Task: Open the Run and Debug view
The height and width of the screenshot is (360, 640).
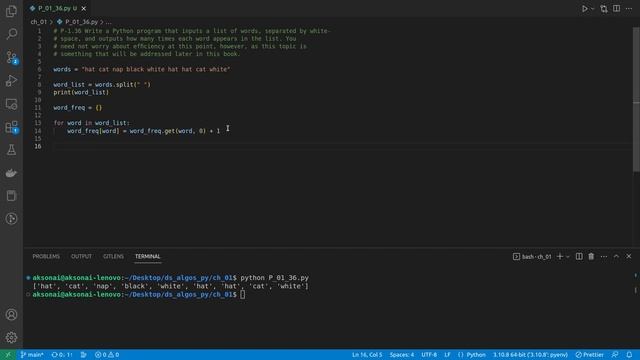Action: point(11,80)
